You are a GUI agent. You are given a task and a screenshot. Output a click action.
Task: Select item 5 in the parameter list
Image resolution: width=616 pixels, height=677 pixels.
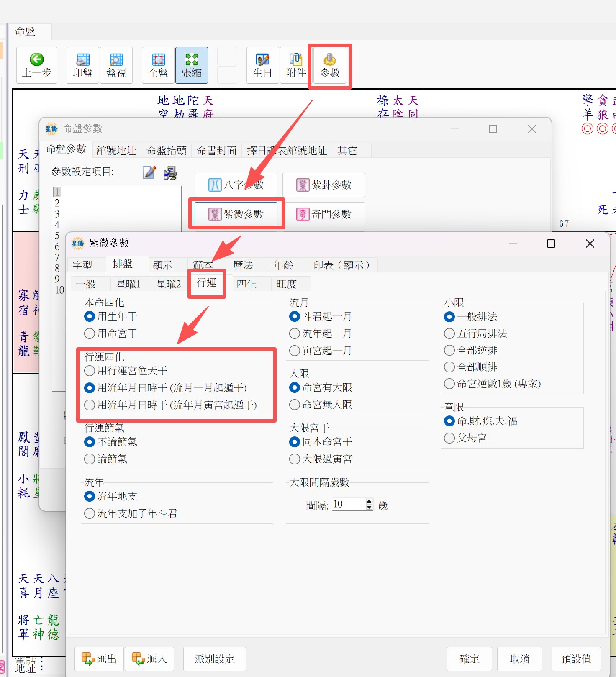(x=57, y=236)
